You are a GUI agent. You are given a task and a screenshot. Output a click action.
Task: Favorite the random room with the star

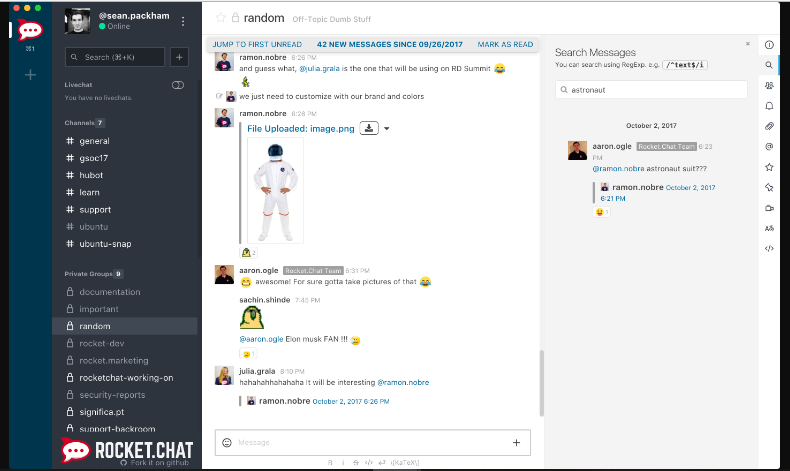(x=220, y=17)
